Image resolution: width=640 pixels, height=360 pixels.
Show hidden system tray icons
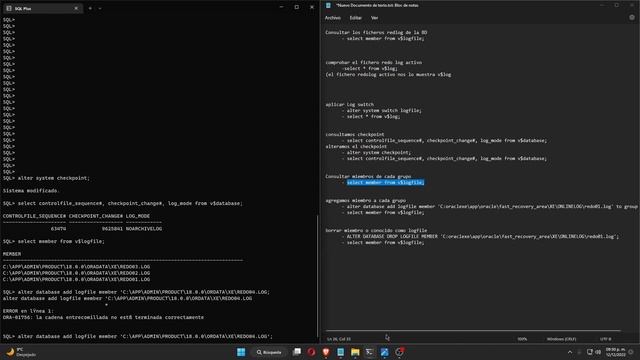click(570, 352)
